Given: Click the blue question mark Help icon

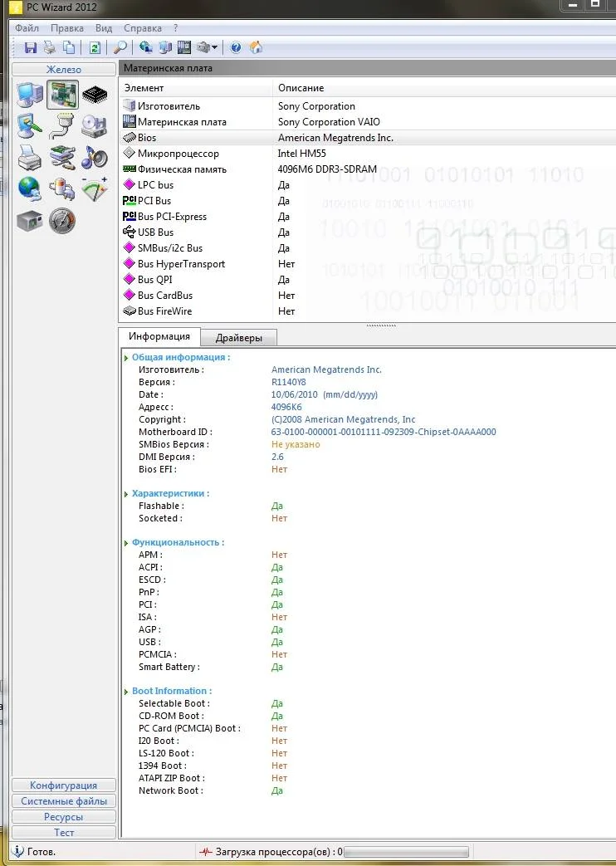Looking at the screenshot, I should click(236, 47).
